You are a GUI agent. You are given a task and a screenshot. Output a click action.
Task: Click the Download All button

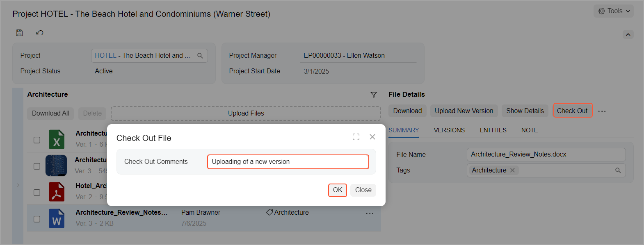pyautogui.click(x=50, y=113)
